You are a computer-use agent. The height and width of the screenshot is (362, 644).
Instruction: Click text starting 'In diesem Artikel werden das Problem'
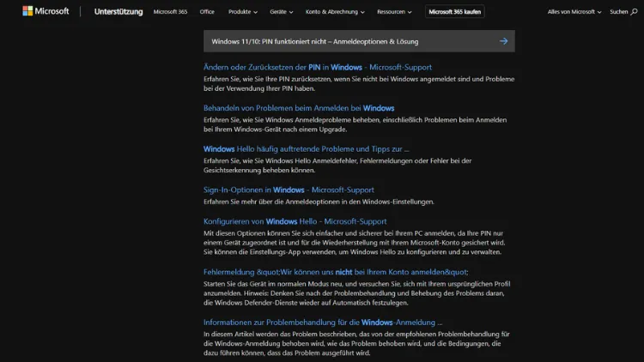pos(356,343)
